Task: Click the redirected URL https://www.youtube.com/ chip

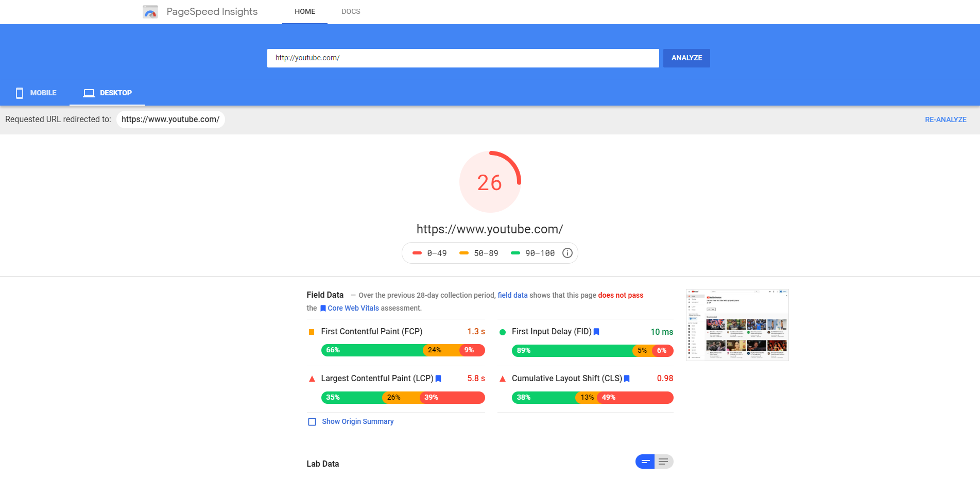Action: [x=170, y=119]
